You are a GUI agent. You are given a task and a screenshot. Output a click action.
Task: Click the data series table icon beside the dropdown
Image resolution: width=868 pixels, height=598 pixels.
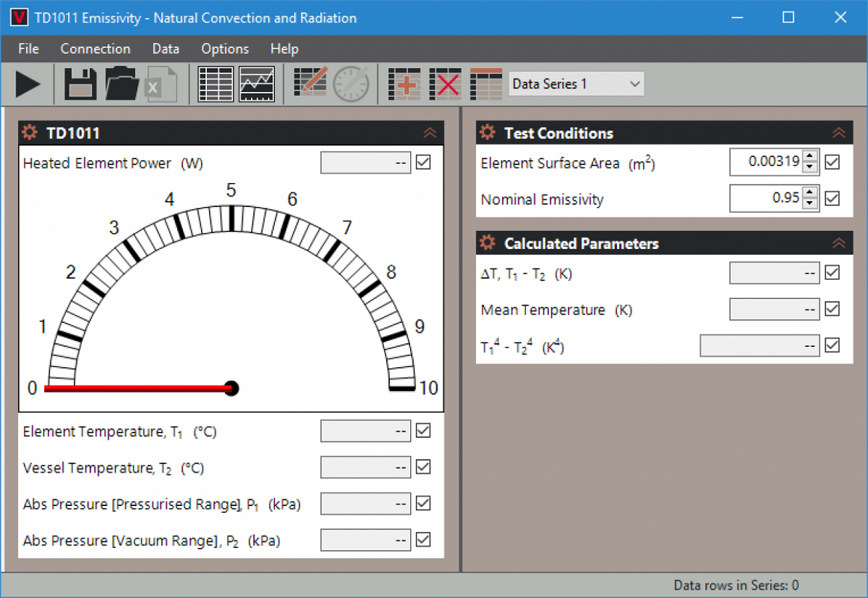pos(486,84)
